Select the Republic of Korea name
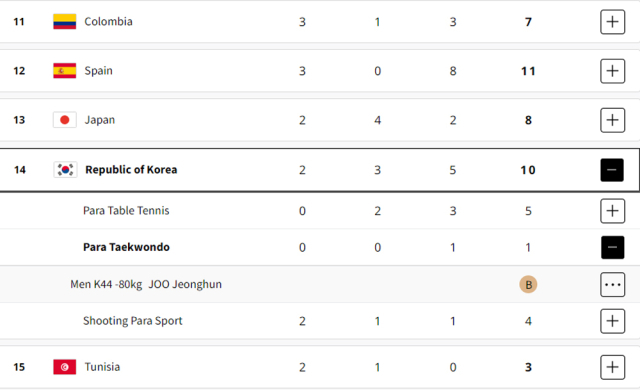Viewport: 640px width, 390px height. (131, 170)
